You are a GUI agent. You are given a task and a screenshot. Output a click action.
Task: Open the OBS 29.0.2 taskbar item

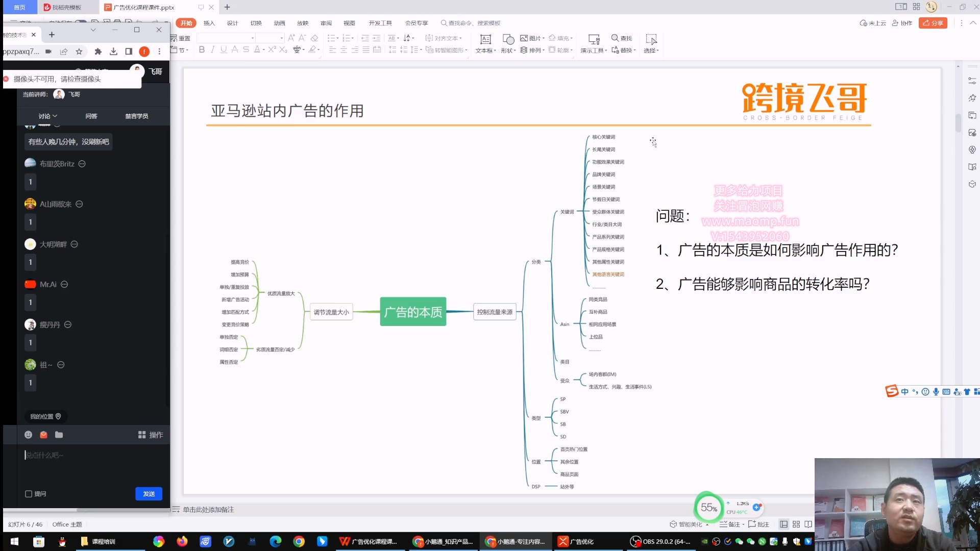click(x=660, y=541)
